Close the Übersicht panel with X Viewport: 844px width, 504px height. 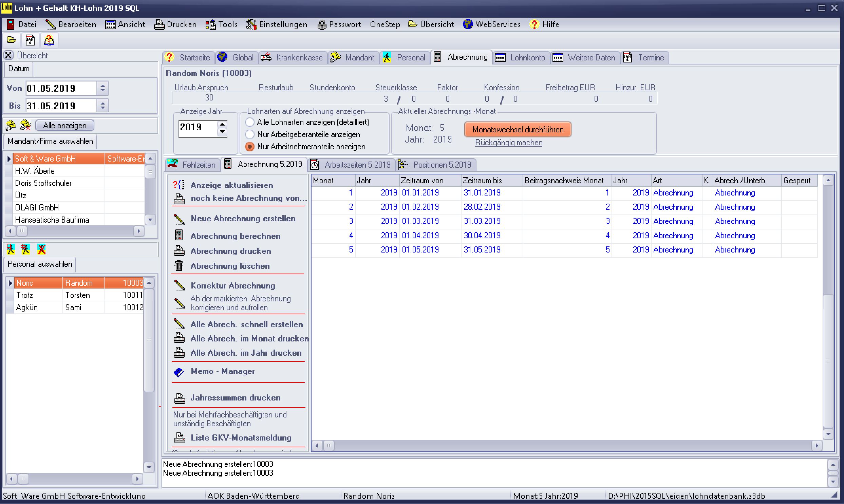8,55
